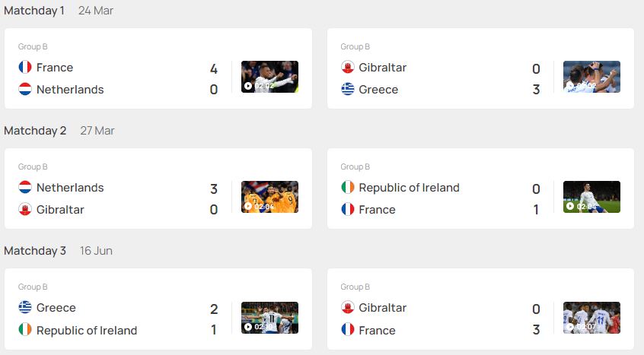This screenshot has width=644, height=355.
Task: Open the Republic of Ireland link in Matchday 3
Action: (87, 331)
